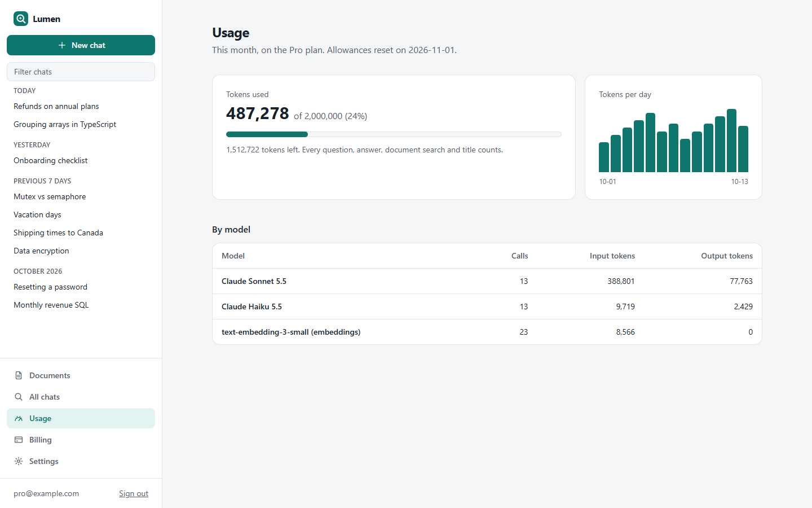The width and height of the screenshot is (812, 508).
Task: Click the 487,278 tokens used figure
Action: (258, 113)
